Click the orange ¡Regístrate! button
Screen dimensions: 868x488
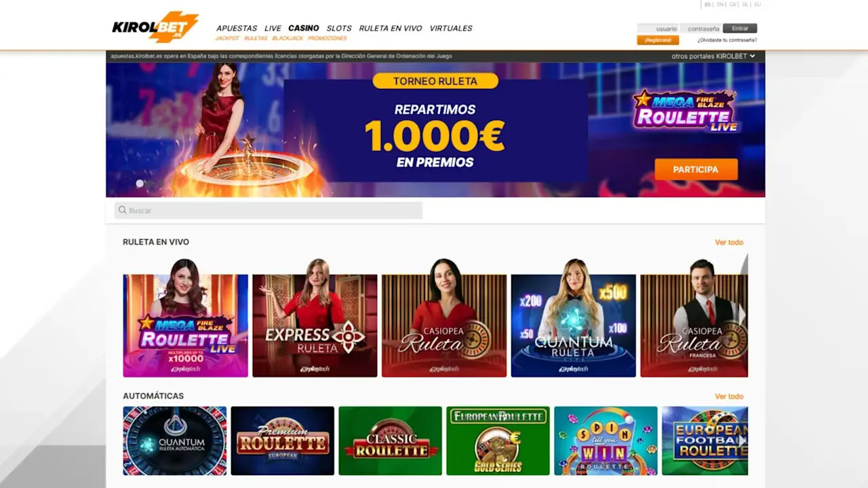point(658,40)
